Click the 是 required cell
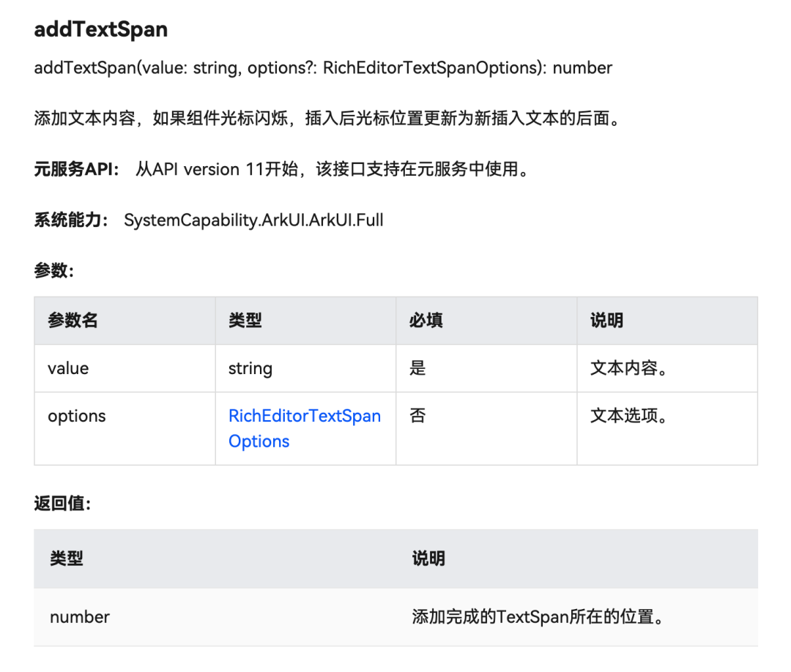The height and width of the screenshot is (672, 791). [x=417, y=368]
